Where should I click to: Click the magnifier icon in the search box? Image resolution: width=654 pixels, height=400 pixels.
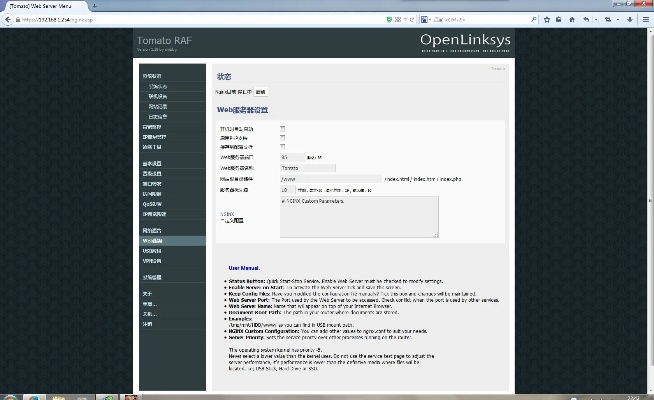(533, 19)
